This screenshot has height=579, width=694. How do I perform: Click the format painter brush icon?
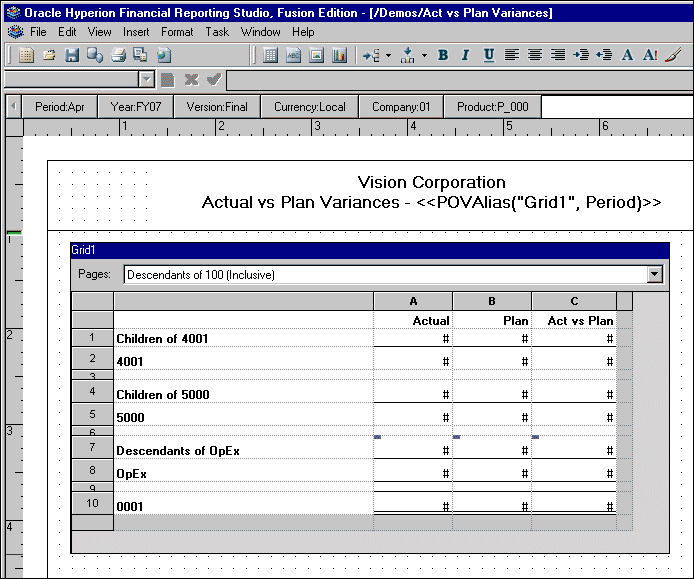[x=673, y=55]
